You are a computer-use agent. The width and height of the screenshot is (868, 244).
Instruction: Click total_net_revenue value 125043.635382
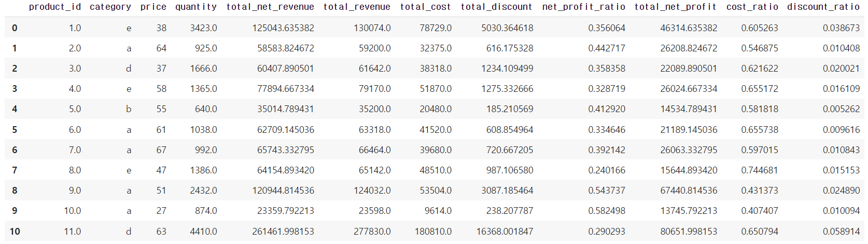[x=283, y=28]
